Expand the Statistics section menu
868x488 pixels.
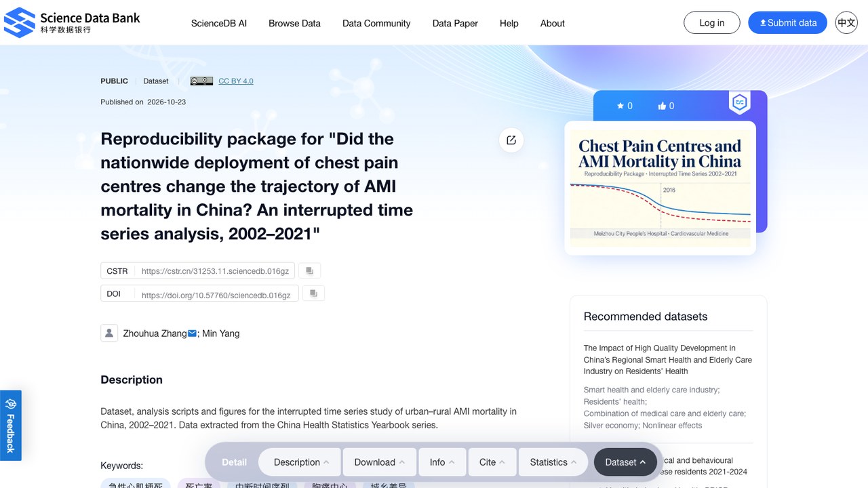[553, 462]
